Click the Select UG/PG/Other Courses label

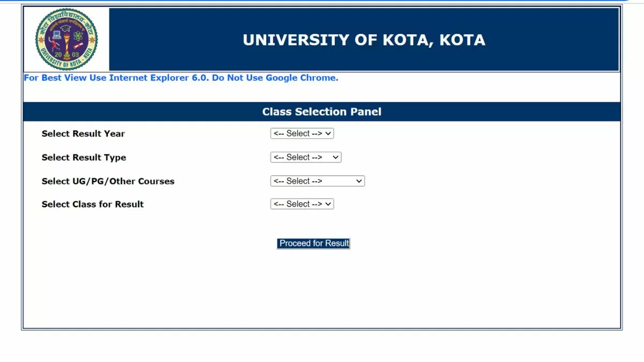pos(108,181)
